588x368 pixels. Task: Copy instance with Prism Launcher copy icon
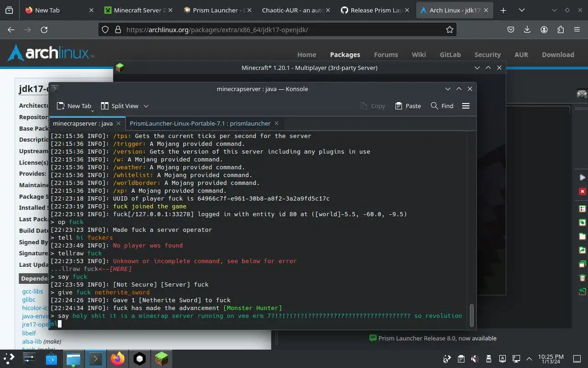[x=582, y=264]
